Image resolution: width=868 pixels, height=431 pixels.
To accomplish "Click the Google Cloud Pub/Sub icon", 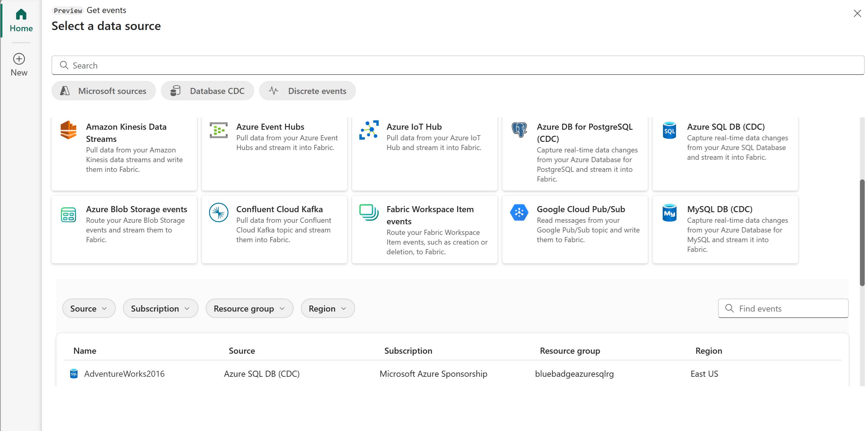I will (x=519, y=212).
